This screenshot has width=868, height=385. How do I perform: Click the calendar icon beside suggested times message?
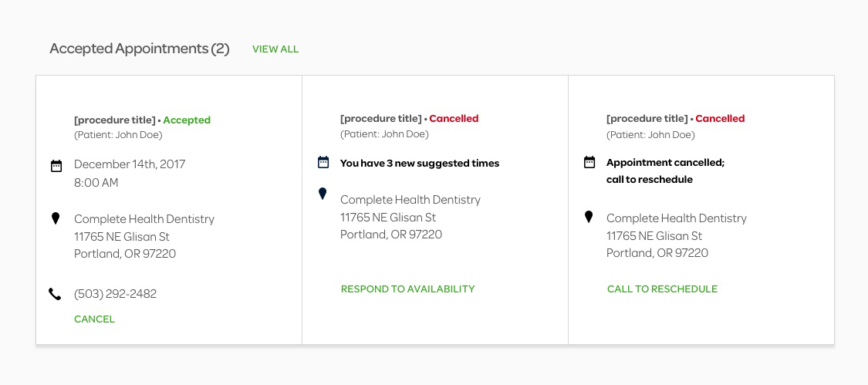[323, 162]
